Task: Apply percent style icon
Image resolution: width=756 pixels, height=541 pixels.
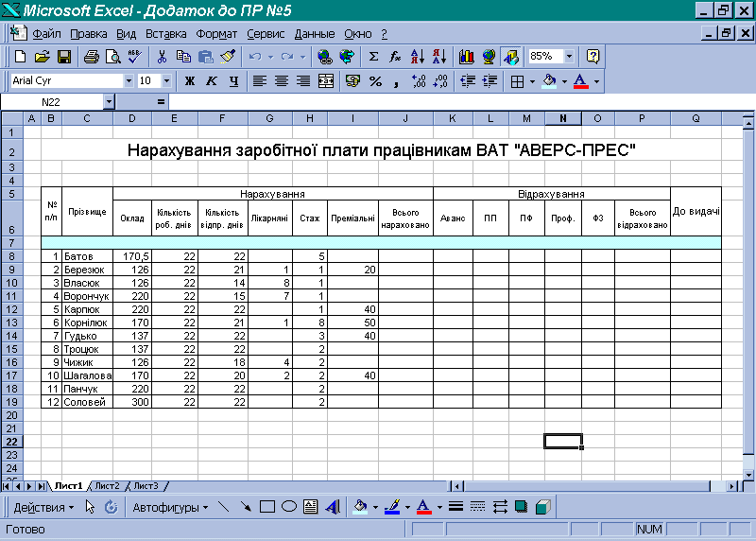Action: click(x=375, y=81)
